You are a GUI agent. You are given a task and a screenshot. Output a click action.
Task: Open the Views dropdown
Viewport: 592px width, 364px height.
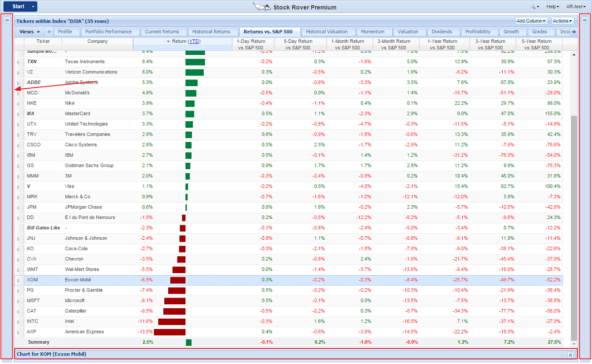click(29, 32)
